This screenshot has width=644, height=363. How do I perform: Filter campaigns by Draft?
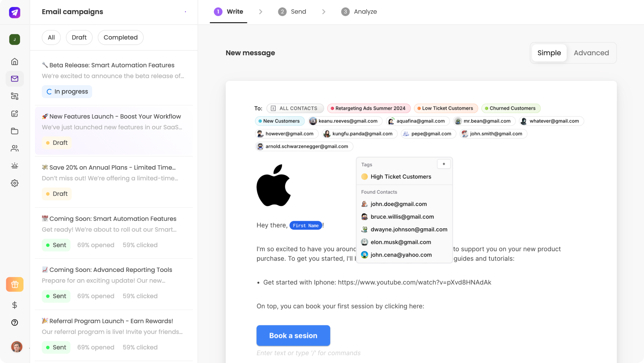[x=79, y=37]
